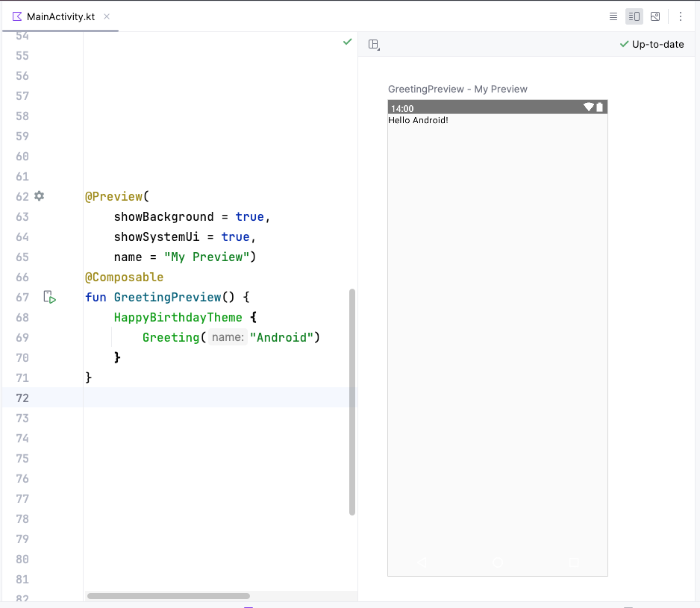Screen dimensions: 700x608
Task: Click the "name:" inlay hint in Greeting call
Action: click(x=228, y=337)
